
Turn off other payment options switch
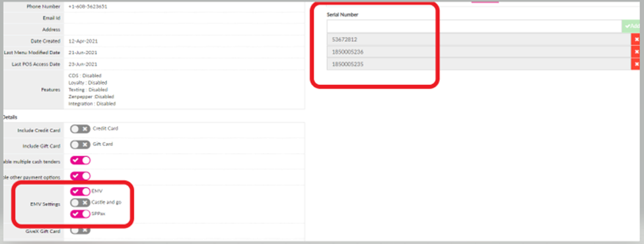80,176
